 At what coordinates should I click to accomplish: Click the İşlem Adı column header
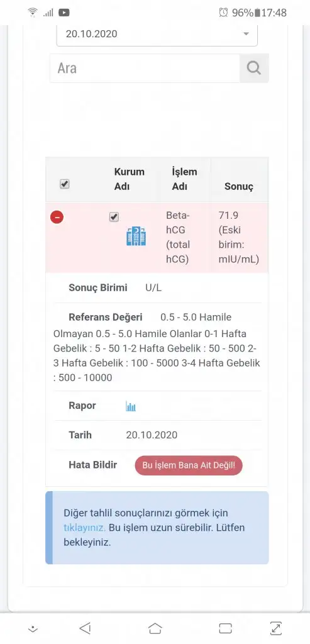click(x=184, y=179)
